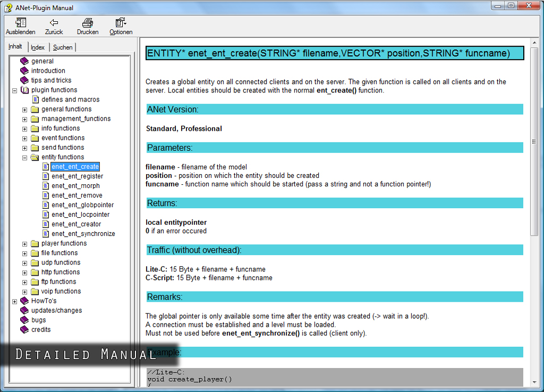This screenshot has width=544, height=392.
Task: Minimize the ANet-Plugin Manual window
Action: (498, 5)
